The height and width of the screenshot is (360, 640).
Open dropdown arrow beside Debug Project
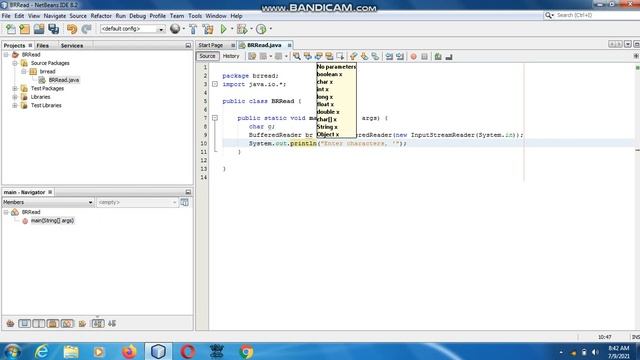pos(251,29)
